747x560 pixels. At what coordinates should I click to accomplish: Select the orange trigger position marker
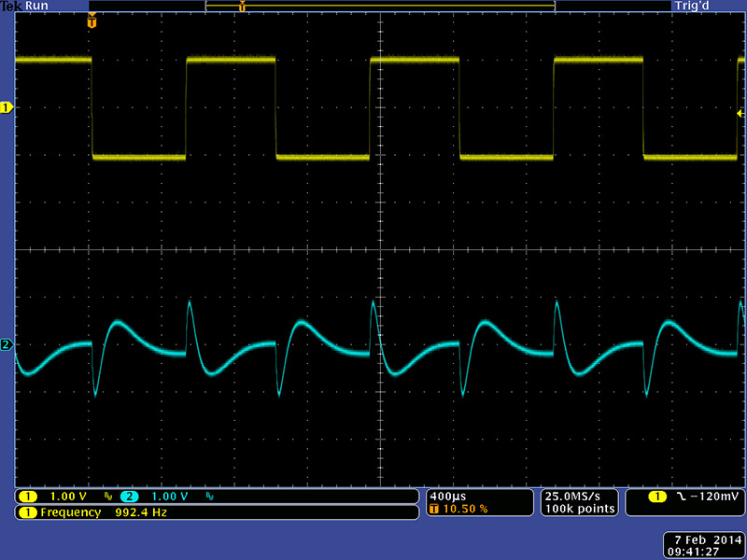(92, 21)
